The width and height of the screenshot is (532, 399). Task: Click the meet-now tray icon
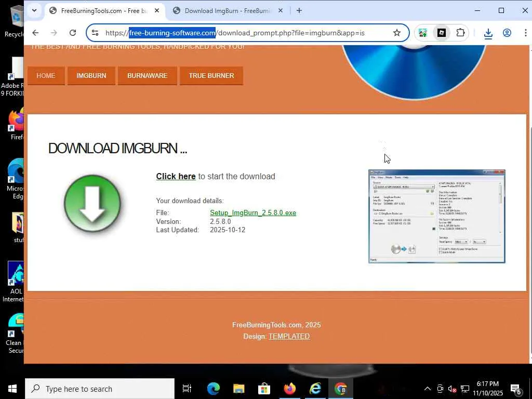pos(440,389)
